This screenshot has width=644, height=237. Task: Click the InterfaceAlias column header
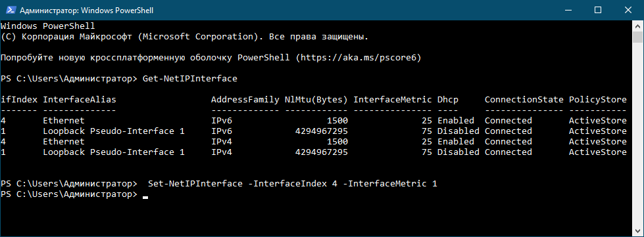click(x=80, y=100)
